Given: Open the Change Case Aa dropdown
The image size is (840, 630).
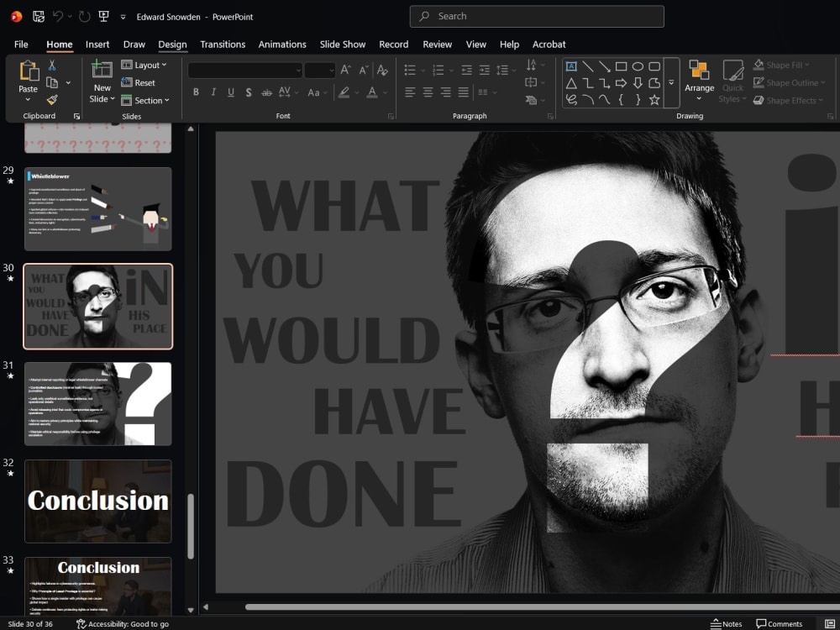Looking at the screenshot, I should click(318, 92).
